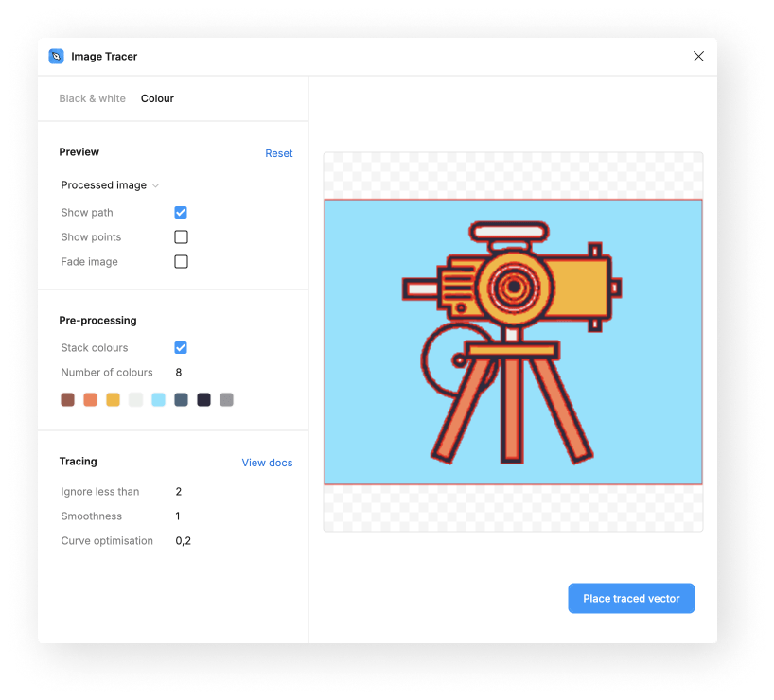Click the Place traced vector button
Image resolution: width=774 pixels, height=700 pixels.
pyautogui.click(x=630, y=598)
